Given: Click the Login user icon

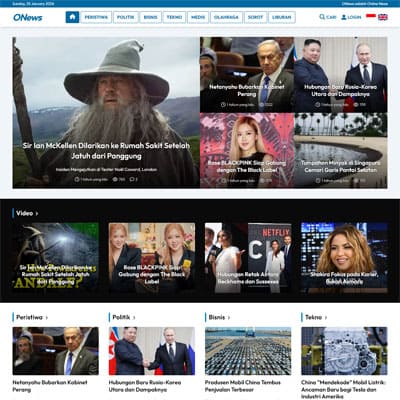Looking at the screenshot, I should [x=344, y=17].
